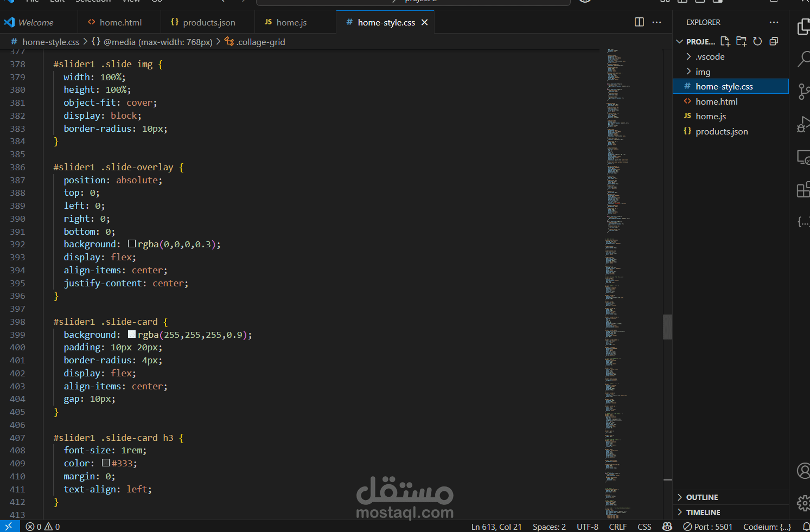Open rgba(0,0,0,0.3) color swatch
The width and height of the screenshot is (810, 532).
tap(132, 244)
